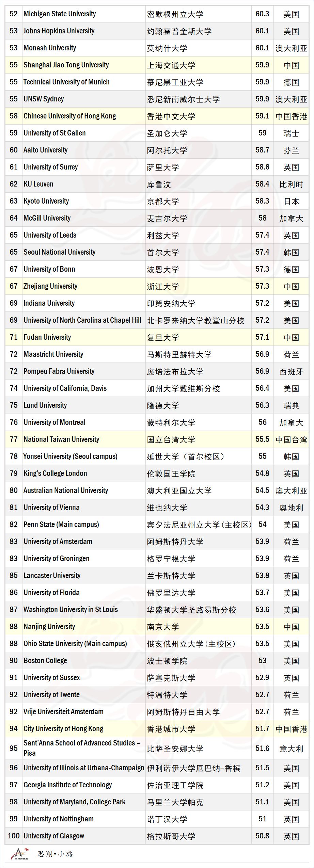Screen dimensions: 314x868
Task: Select Chinese name 伊利诺伊大学厄巴纳-香槟
Action: point(194,768)
